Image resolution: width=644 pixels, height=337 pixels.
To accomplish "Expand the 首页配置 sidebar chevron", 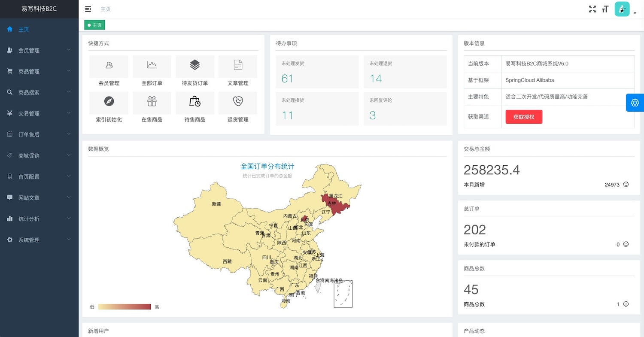I will [x=69, y=176].
